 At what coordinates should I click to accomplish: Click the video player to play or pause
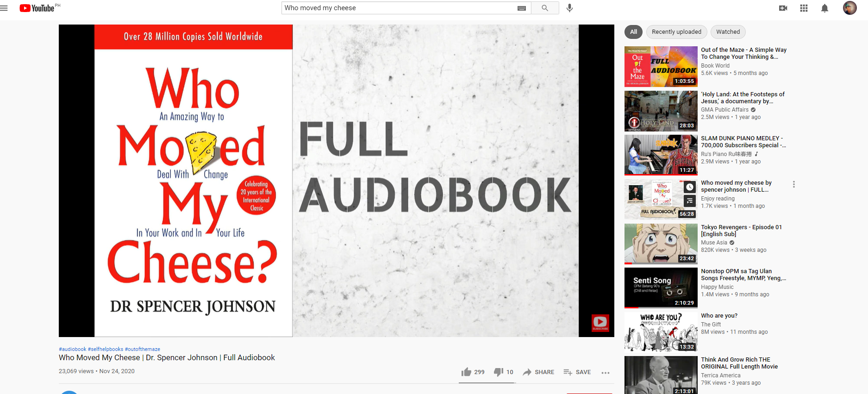tap(337, 181)
